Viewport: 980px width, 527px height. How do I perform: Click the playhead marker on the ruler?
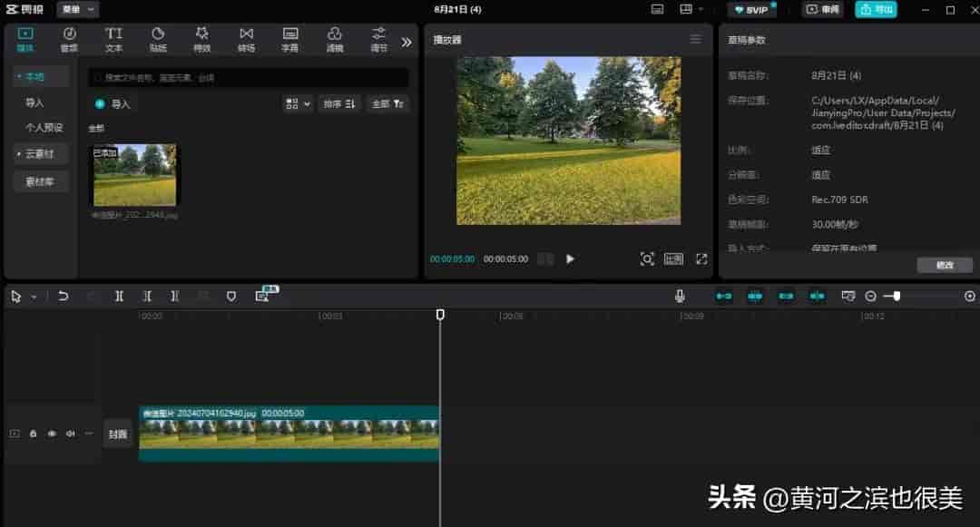[440, 314]
